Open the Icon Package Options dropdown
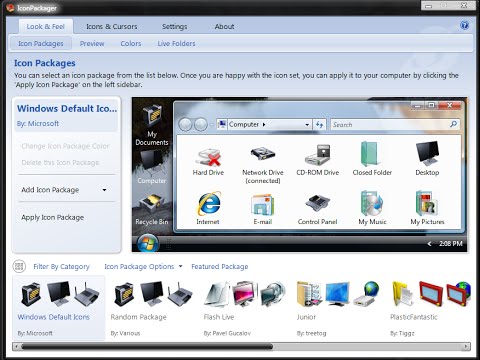The width and height of the screenshot is (480, 360). pyautogui.click(x=143, y=266)
